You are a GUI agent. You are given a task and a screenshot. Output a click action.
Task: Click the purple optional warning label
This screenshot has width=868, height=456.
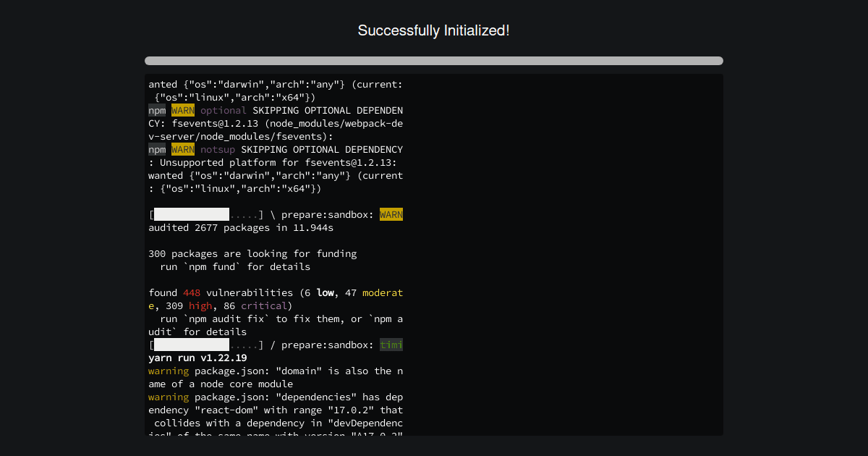pyautogui.click(x=224, y=110)
